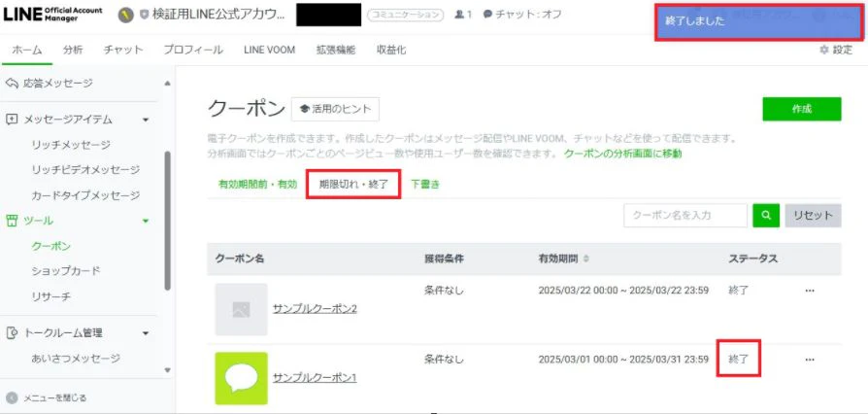Click 終了 status of サンプルクーポン2
Viewport: 868px width, 414px height.
tap(739, 291)
